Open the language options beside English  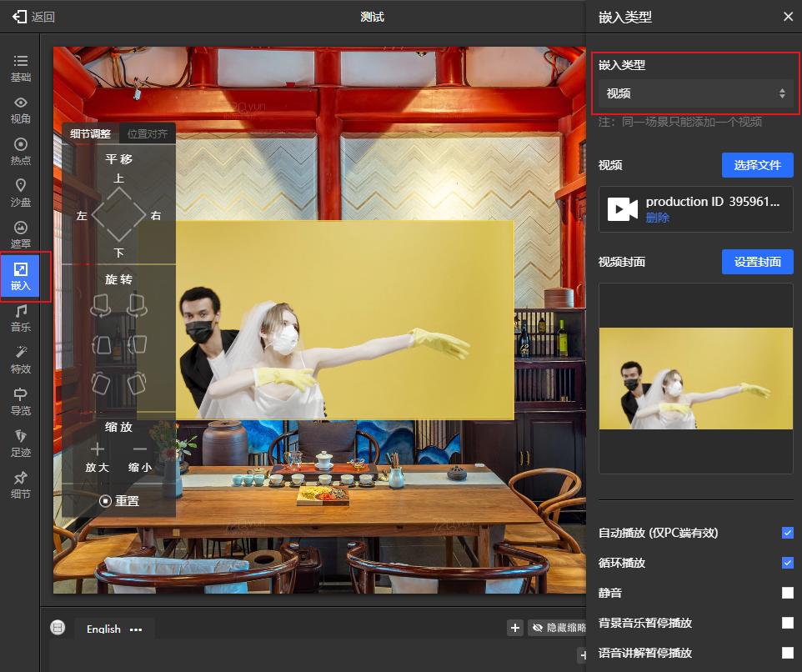(135, 629)
